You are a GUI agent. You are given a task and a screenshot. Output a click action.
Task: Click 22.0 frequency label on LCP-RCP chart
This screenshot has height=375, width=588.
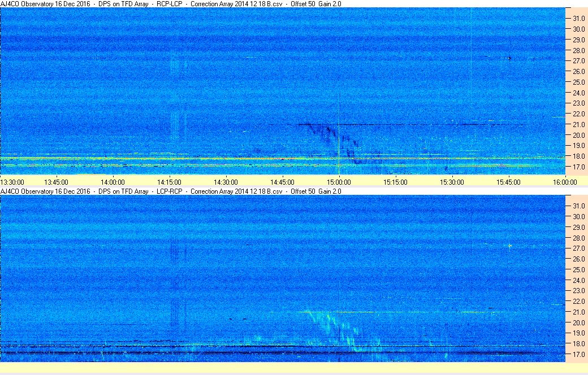pos(578,301)
